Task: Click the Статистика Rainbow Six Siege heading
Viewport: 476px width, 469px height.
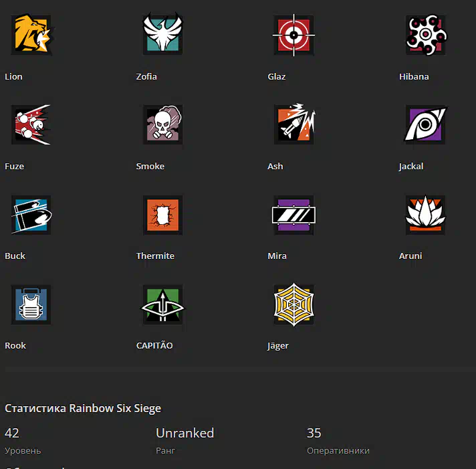Action: pos(83,408)
